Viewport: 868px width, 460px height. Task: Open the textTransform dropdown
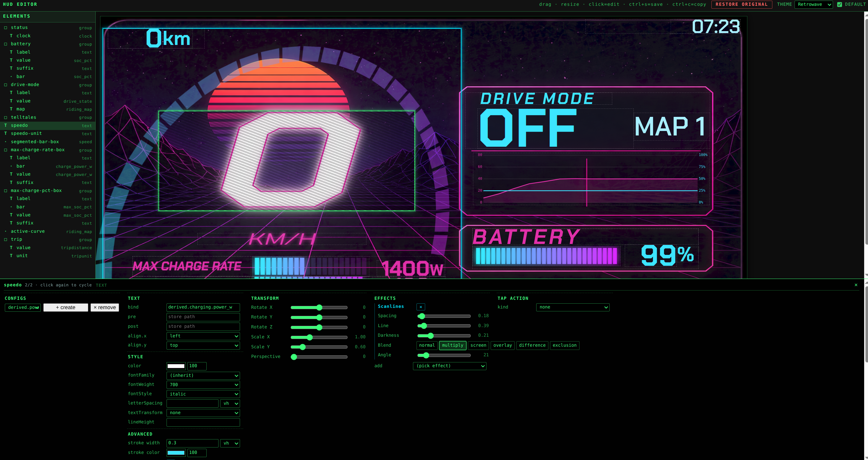coord(203,413)
